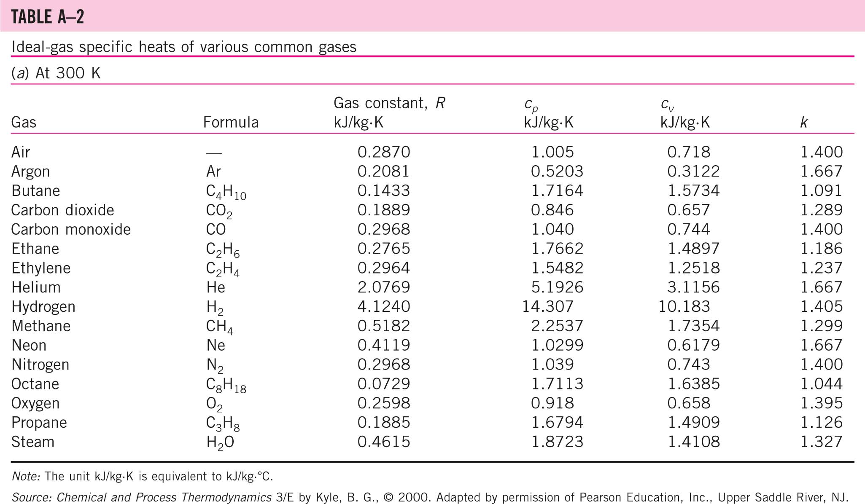Select the Octane k value 1.044
This screenshot has height=504, width=865.
[x=821, y=384]
